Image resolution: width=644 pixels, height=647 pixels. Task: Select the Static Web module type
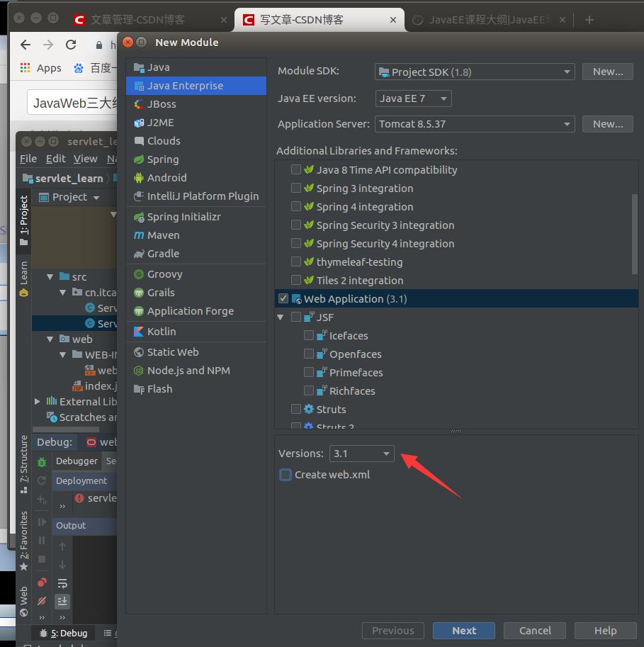(x=196, y=352)
